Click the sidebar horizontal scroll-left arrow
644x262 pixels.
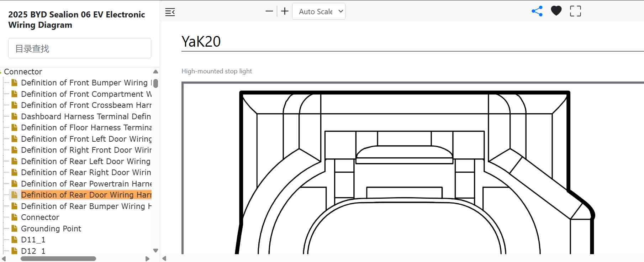(x=4, y=259)
